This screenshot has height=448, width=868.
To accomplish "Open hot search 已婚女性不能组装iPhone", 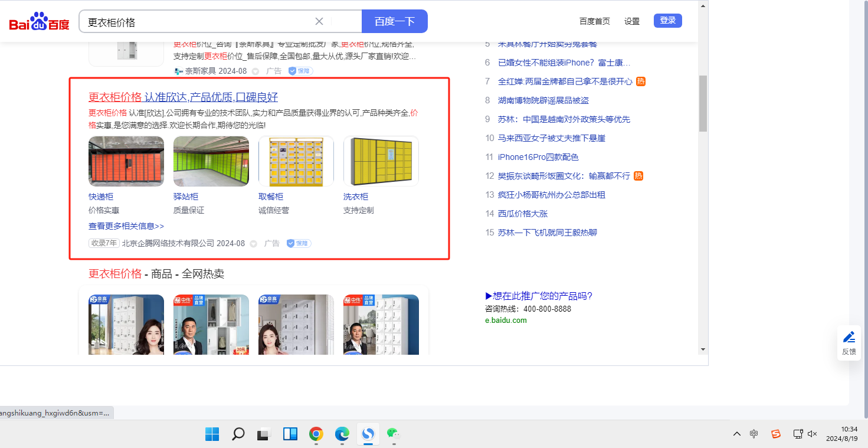I will coord(564,63).
